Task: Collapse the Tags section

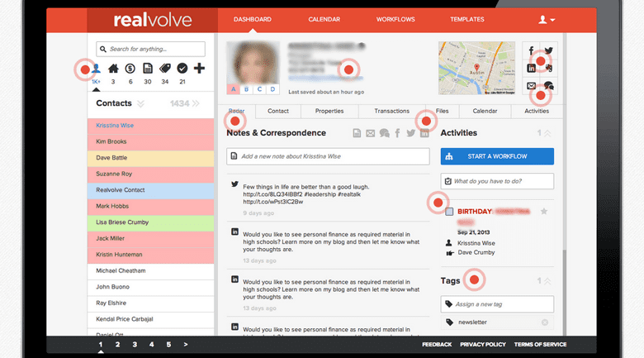Action: coord(547,281)
